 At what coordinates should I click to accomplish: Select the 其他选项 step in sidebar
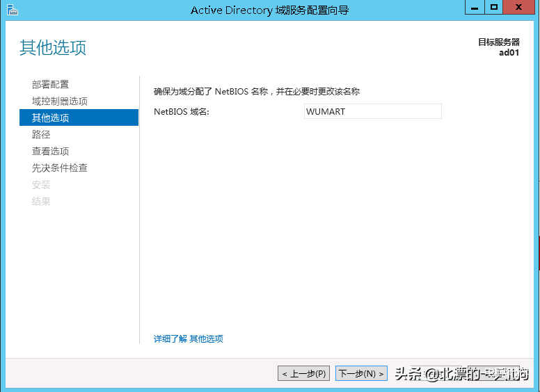click(79, 117)
